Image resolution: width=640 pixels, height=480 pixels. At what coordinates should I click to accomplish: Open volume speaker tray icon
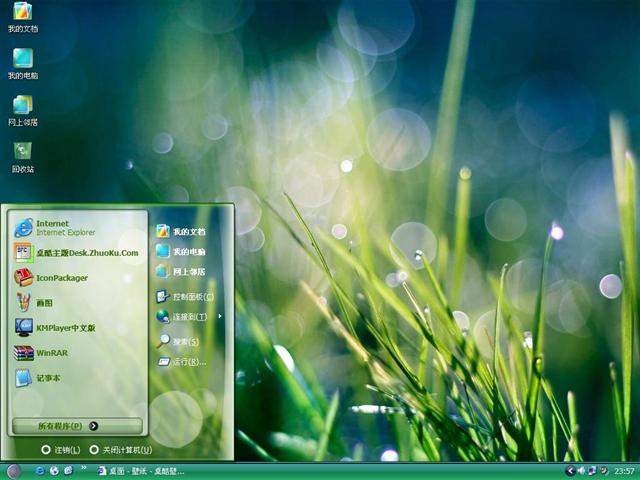(581, 471)
